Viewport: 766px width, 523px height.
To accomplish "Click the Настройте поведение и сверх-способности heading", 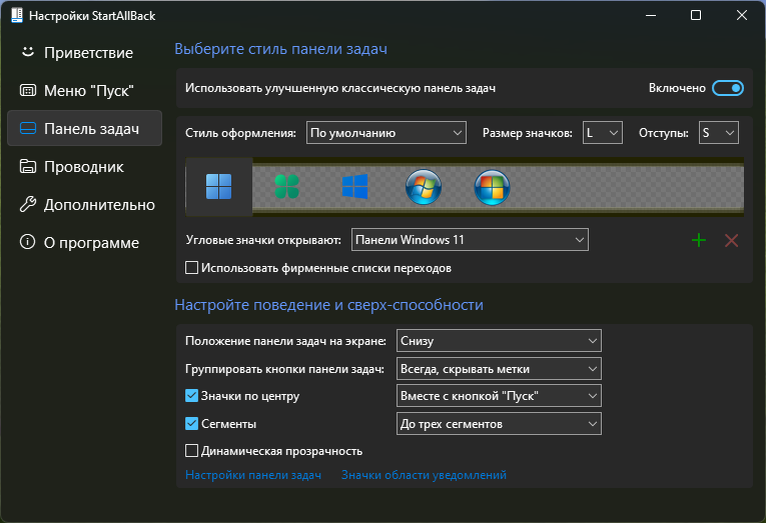I will point(329,305).
